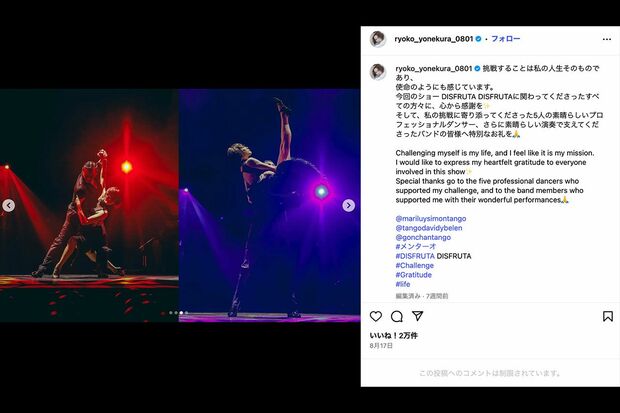This screenshot has height=413, width=620.
Task: Go to next photo with the right arrow
Action: point(348,205)
